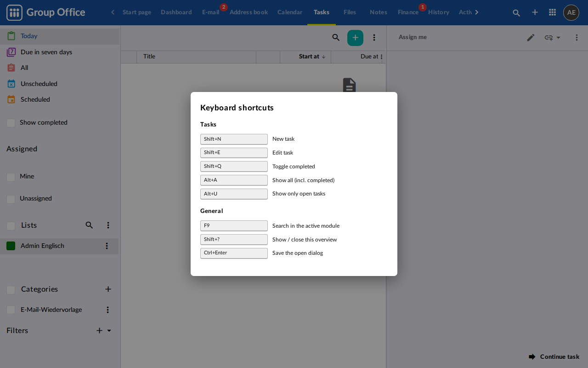The image size is (588, 368).
Task: Select the Today filter
Action: click(60, 36)
